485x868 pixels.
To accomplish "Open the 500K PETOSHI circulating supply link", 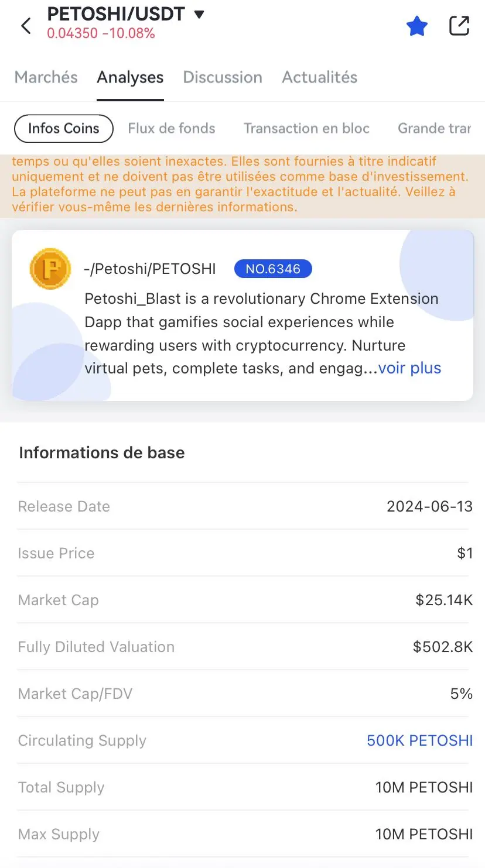I will click(419, 740).
